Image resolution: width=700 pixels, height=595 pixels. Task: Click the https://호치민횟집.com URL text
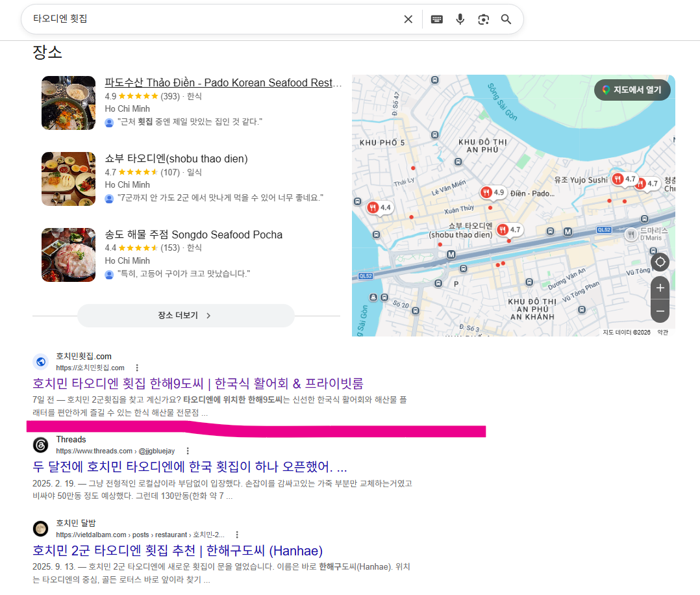pyautogui.click(x=90, y=368)
